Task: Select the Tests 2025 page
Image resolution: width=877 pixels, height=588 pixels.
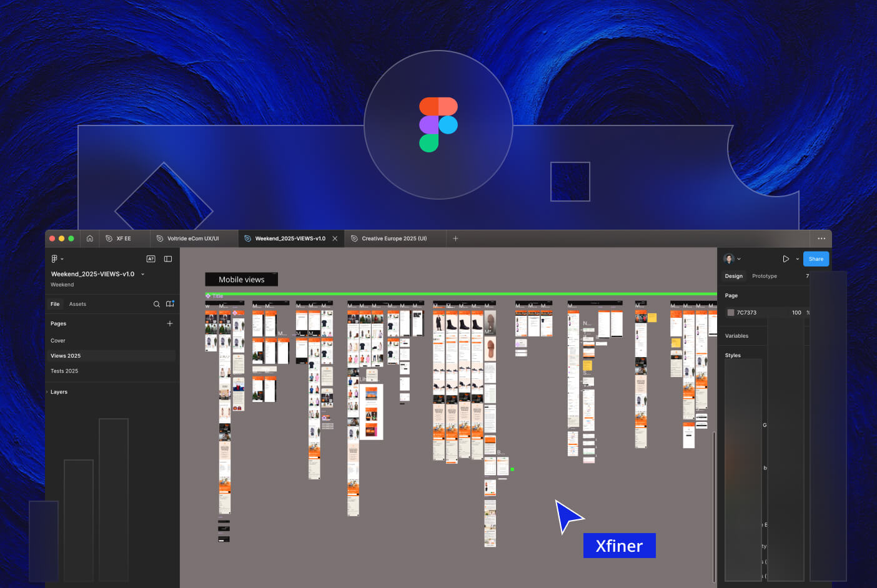Action: 64,371
